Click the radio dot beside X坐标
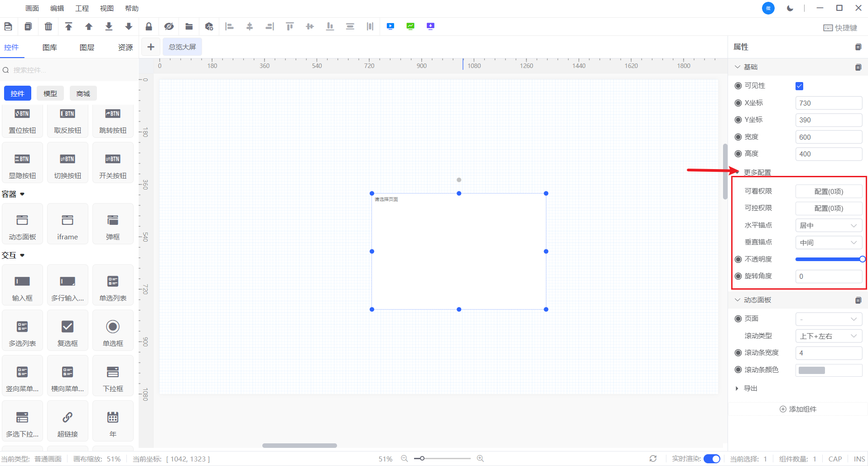Screen dimensions: 868x466 pyautogui.click(x=738, y=103)
